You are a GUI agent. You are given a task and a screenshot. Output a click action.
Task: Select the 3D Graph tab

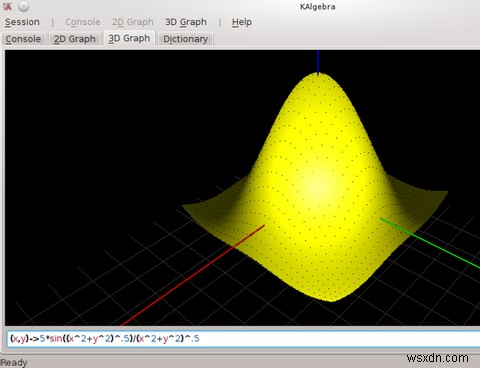[129, 38]
